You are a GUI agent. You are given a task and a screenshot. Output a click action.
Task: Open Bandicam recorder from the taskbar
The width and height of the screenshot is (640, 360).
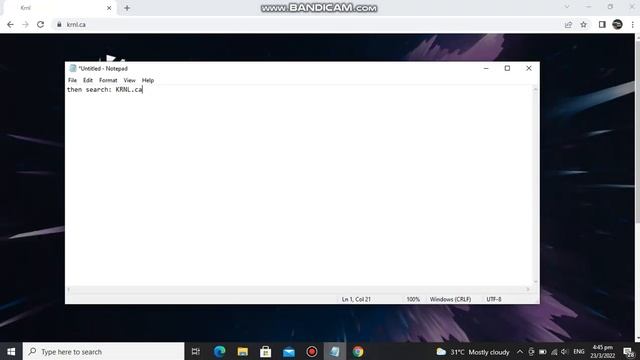coord(312,351)
